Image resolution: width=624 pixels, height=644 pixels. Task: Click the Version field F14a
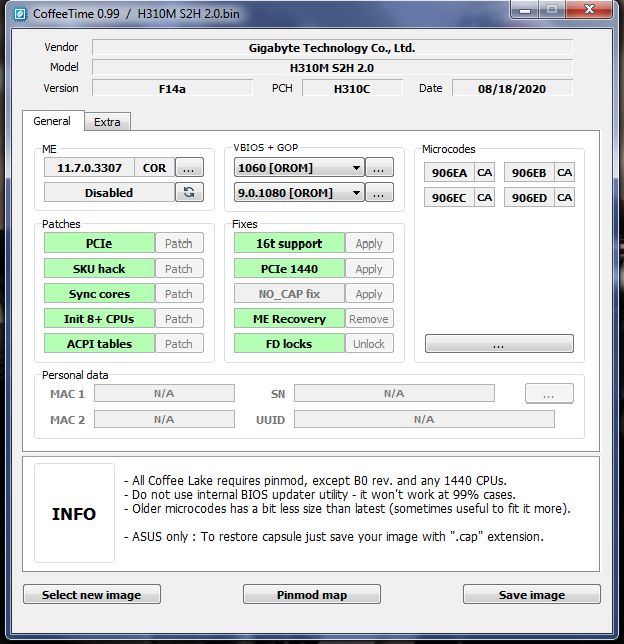173,88
